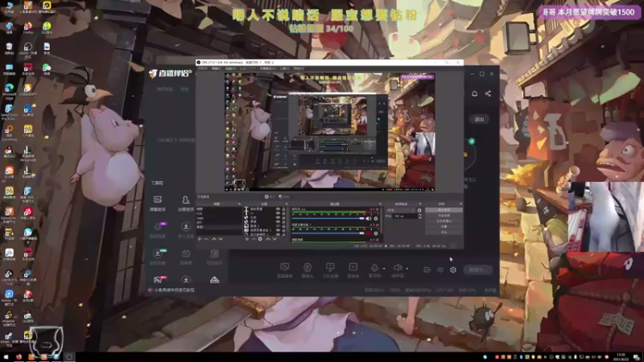Click the highlighted top button in OBS controls
Image resolution: width=644 pixels, height=362 pixels.
(444, 210)
